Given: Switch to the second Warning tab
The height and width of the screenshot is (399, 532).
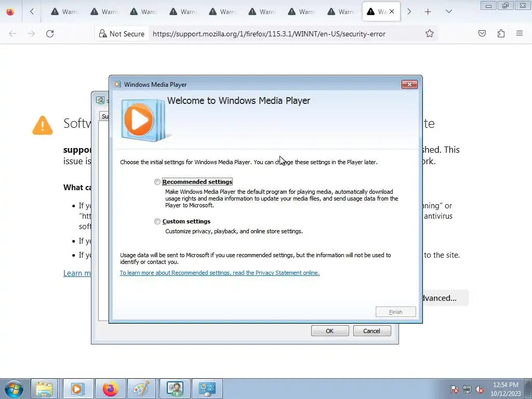Looking at the screenshot, I should (104, 12).
